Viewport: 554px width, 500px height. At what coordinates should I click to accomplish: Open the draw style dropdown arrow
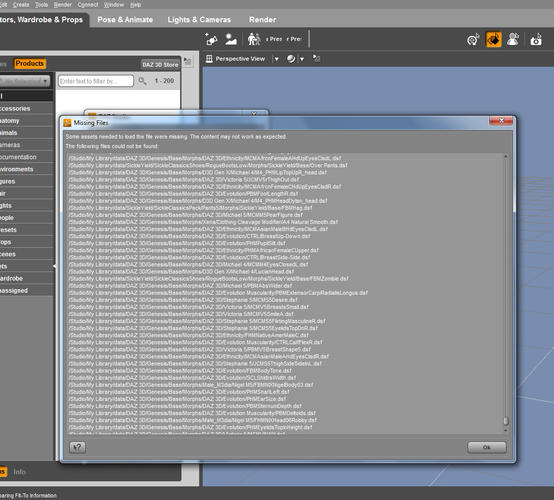[302, 59]
